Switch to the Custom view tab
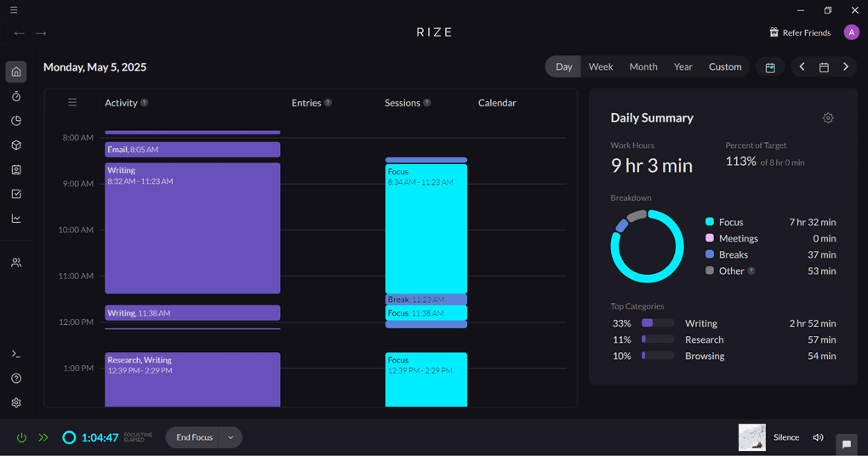The height and width of the screenshot is (456, 868). pos(725,66)
